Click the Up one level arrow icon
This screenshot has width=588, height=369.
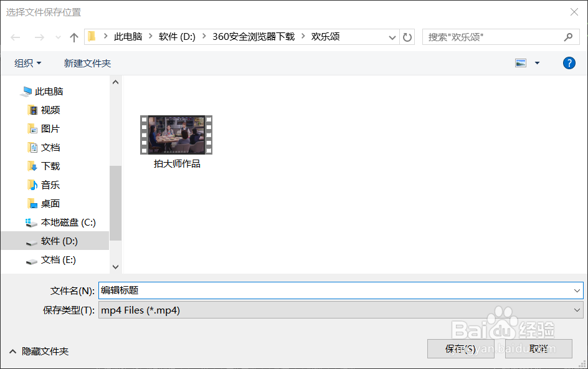coord(73,37)
